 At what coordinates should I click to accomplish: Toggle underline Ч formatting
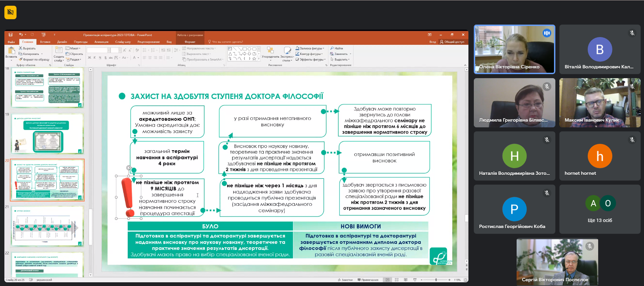pyautogui.click(x=100, y=58)
